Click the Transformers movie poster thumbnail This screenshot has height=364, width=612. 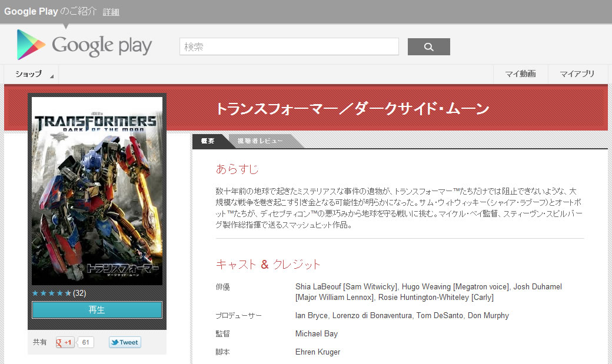click(97, 191)
